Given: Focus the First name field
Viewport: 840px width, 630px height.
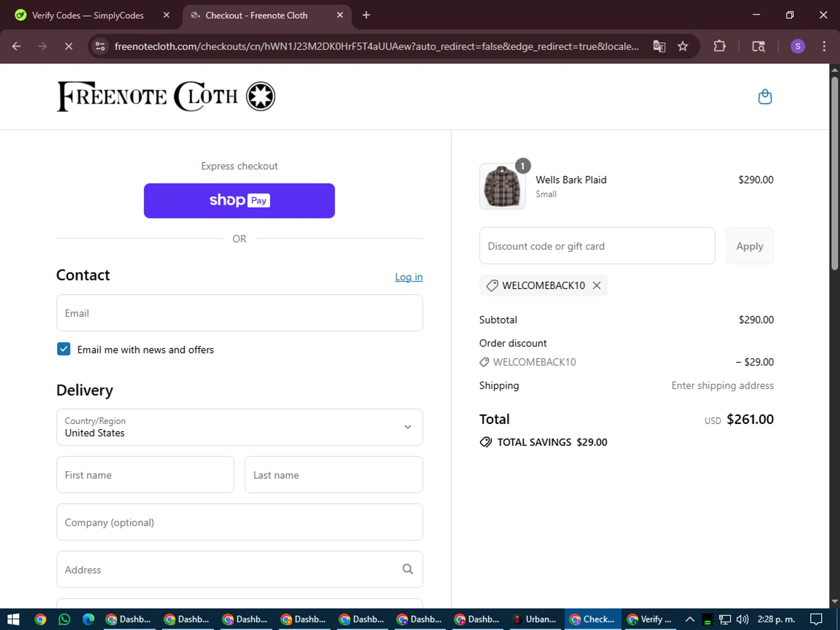Looking at the screenshot, I should [x=145, y=475].
